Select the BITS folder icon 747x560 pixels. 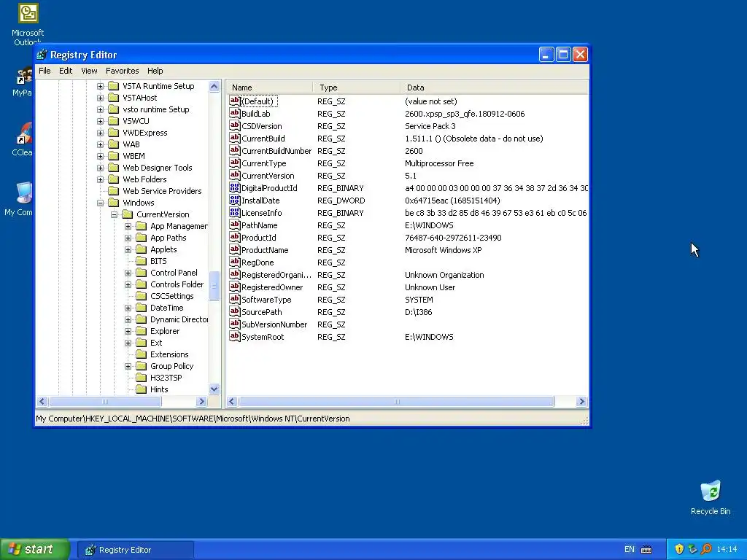point(141,261)
